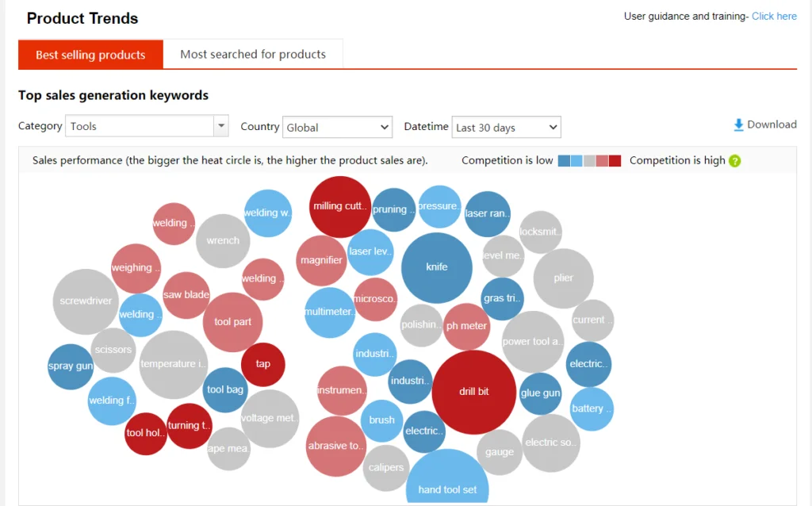Select the 'tool hol..' bubble
Image resolution: width=812 pixels, height=506 pixels.
coord(146,434)
